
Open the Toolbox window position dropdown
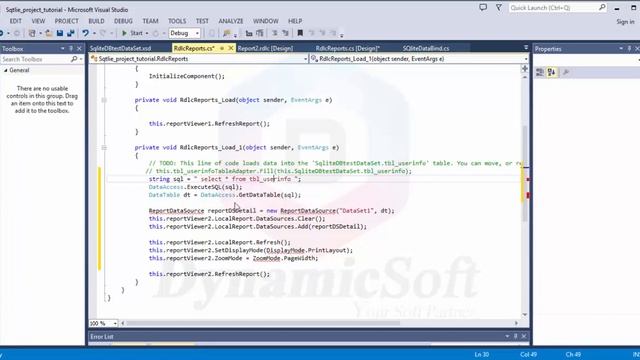click(x=62, y=49)
